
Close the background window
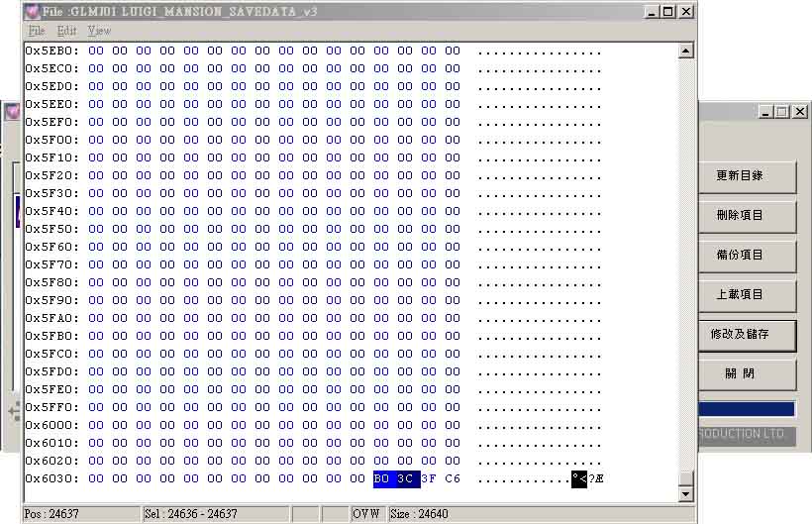click(800, 111)
